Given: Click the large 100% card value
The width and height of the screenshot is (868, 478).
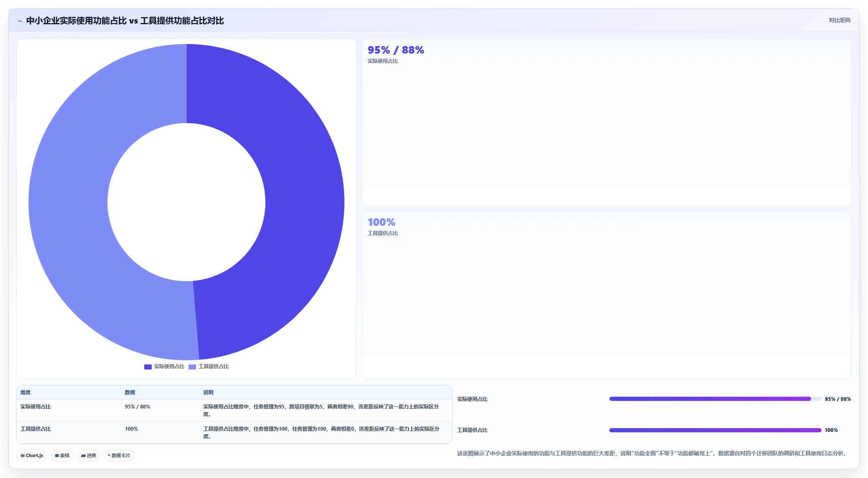Looking at the screenshot, I should click(x=381, y=222).
